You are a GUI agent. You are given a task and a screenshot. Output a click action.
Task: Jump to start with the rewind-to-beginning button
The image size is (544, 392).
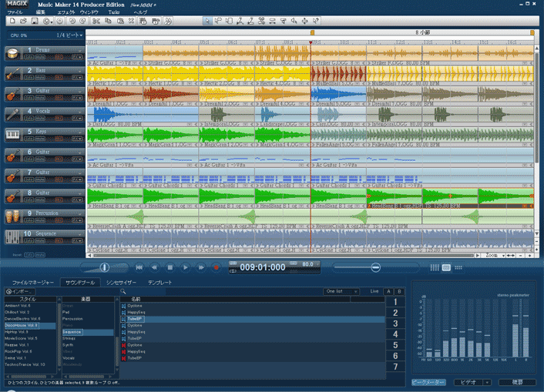pos(139,267)
